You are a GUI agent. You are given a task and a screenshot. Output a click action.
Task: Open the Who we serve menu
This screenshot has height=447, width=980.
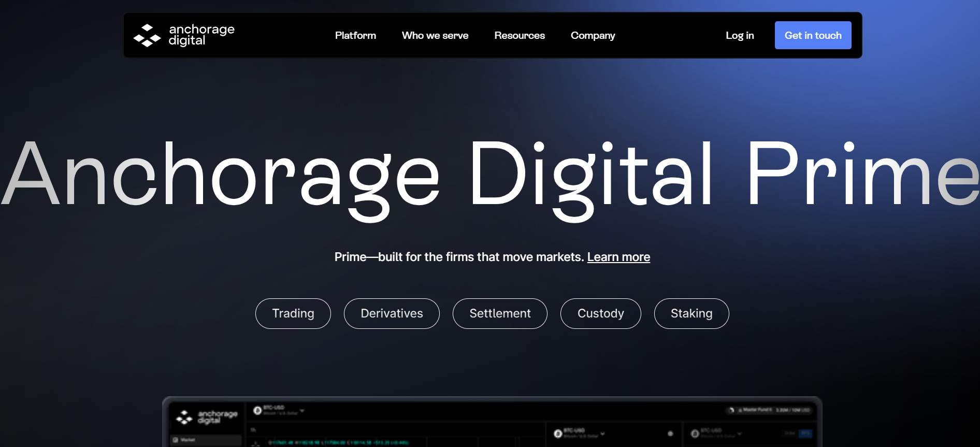point(435,35)
